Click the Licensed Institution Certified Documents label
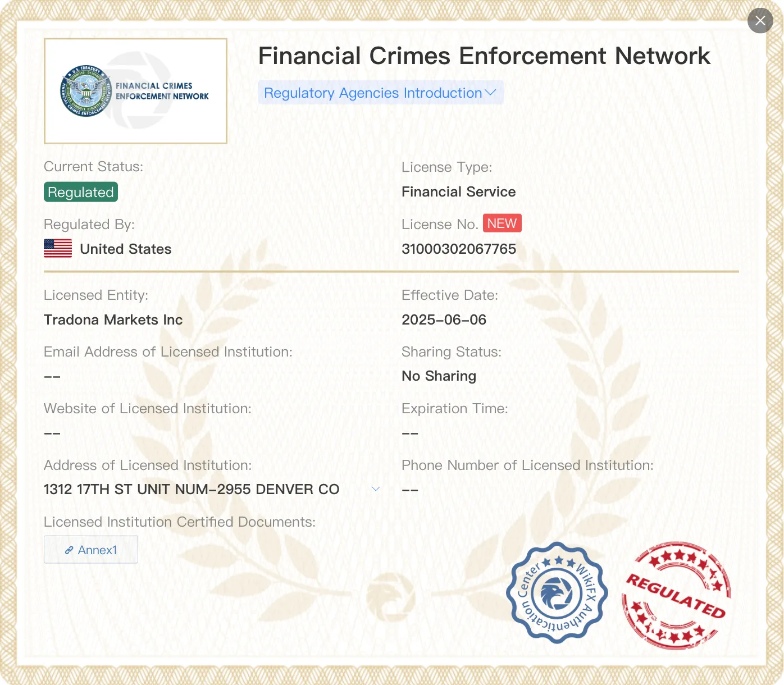 [x=180, y=522]
